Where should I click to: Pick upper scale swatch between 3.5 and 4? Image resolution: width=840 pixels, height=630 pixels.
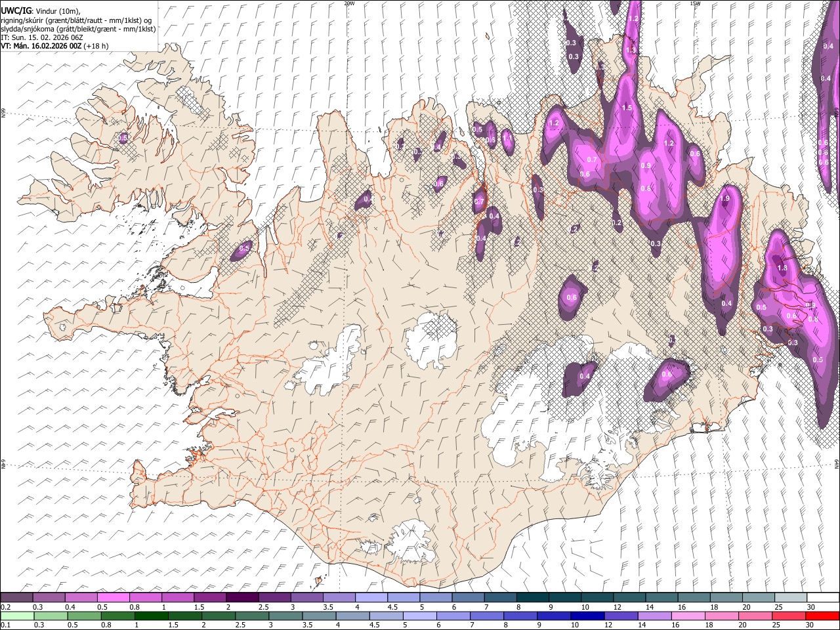click(339, 598)
